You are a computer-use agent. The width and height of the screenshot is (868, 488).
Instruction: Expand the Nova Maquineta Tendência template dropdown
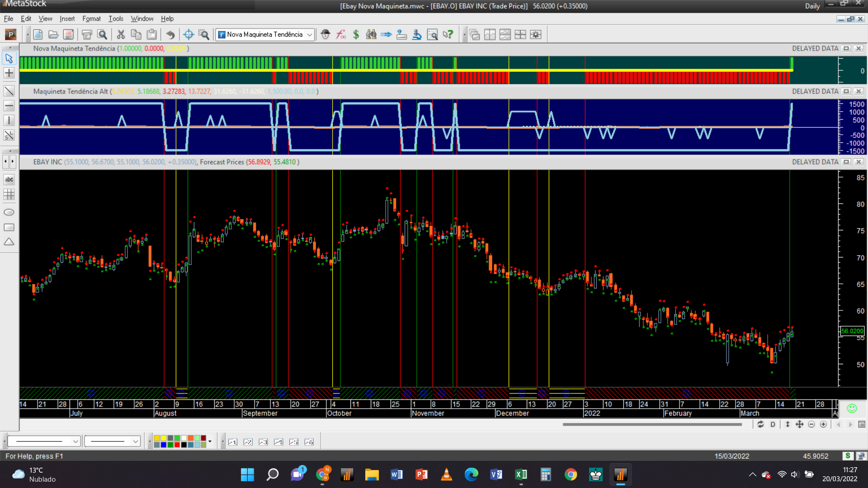tap(310, 34)
